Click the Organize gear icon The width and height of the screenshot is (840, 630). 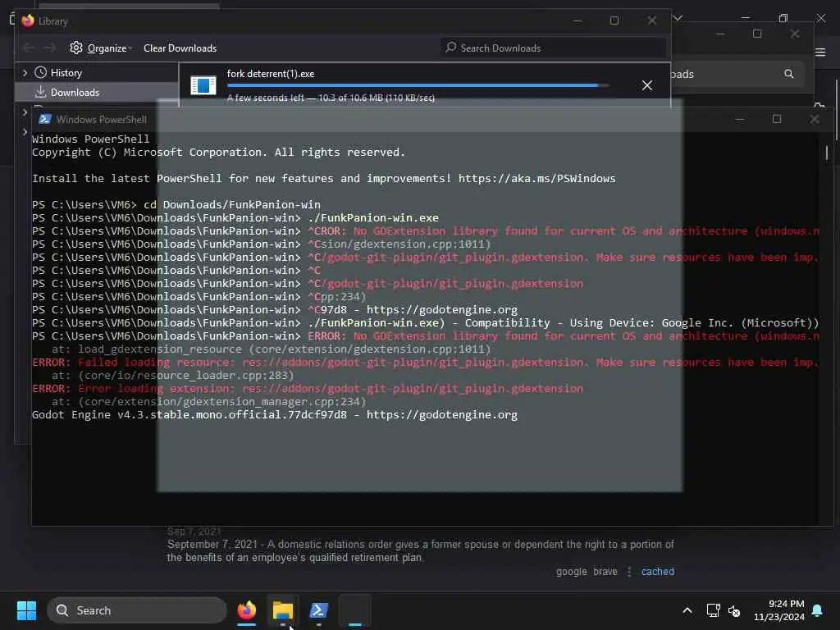76,48
